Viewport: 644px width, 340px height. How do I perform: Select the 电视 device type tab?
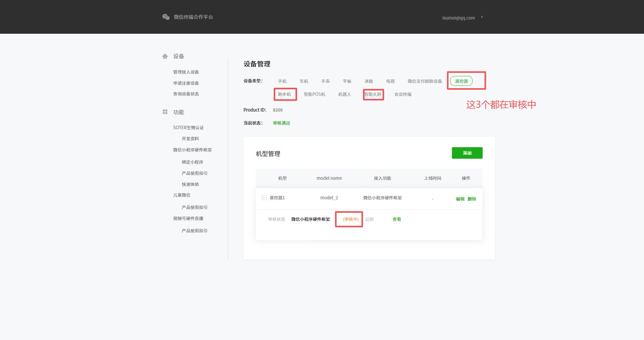tap(390, 81)
